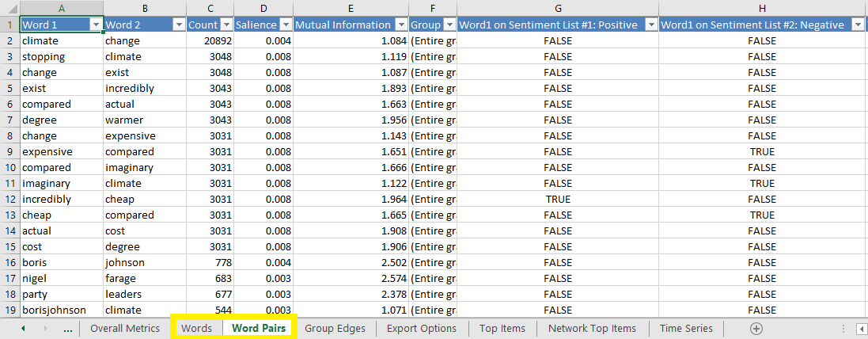
Task: Open the Word 1 filter dropdown
Action: (96, 25)
